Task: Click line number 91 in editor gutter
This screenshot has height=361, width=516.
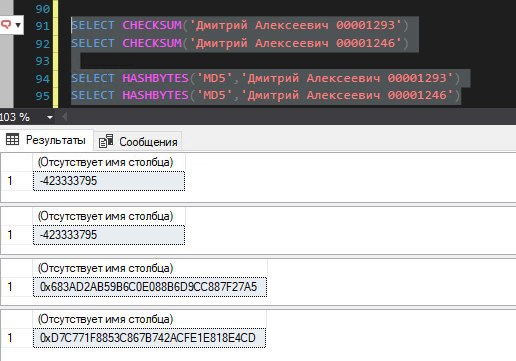Action: click(42, 26)
